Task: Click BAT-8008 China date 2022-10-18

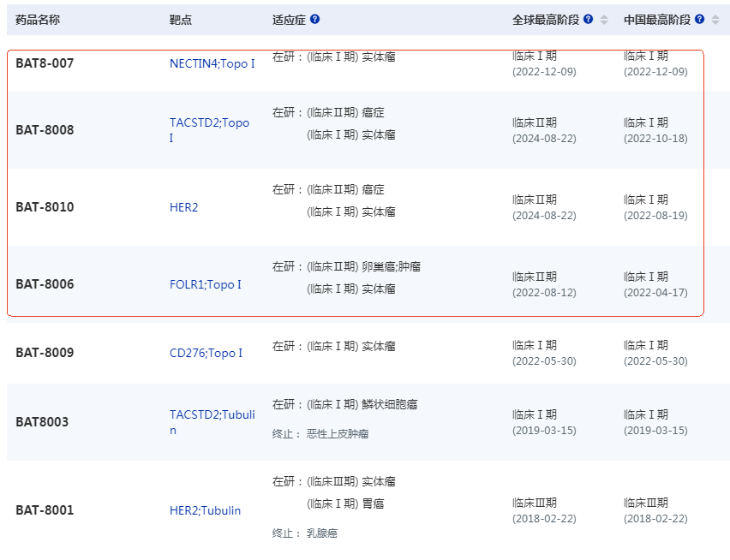Action: tap(655, 139)
